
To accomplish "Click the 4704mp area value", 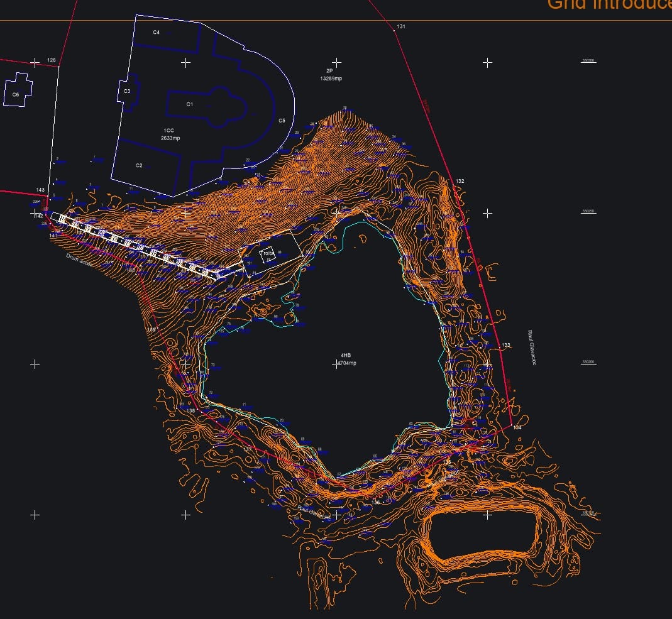I will click(x=347, y=363).
